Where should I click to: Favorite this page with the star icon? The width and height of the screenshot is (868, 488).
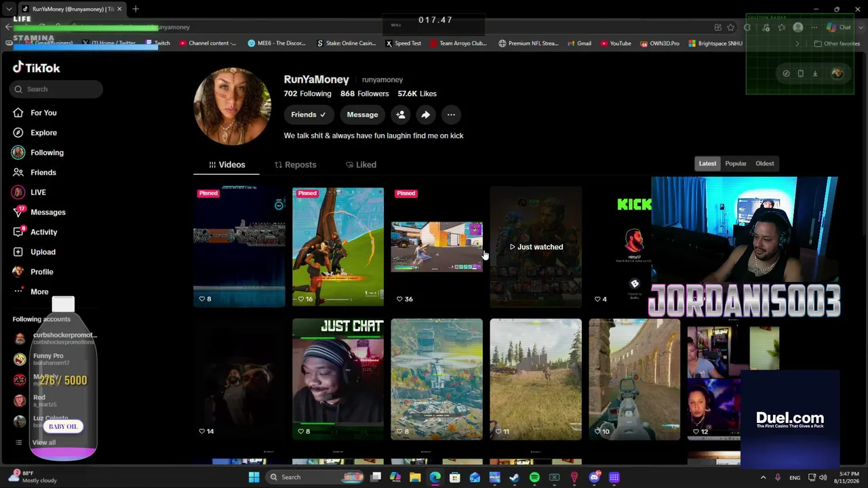pos(730,27)
